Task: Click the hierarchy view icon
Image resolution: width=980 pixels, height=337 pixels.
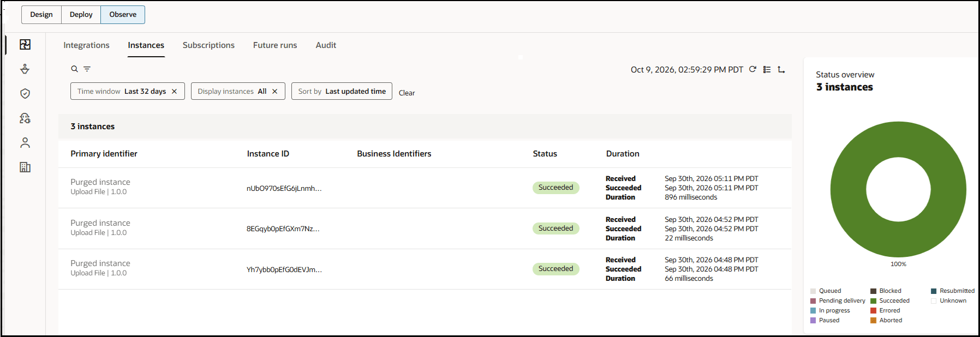Action: click(781, 69)
